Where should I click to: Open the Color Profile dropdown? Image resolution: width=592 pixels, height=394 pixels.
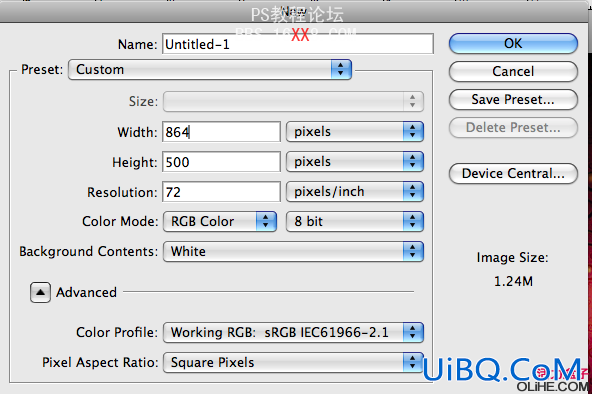pos(293,332)
